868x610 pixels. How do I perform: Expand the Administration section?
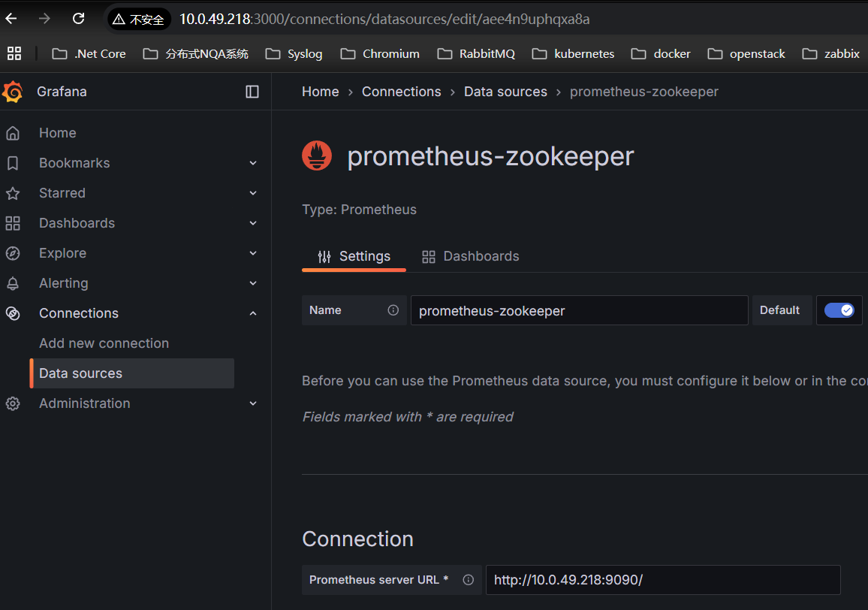coord(253,403)
